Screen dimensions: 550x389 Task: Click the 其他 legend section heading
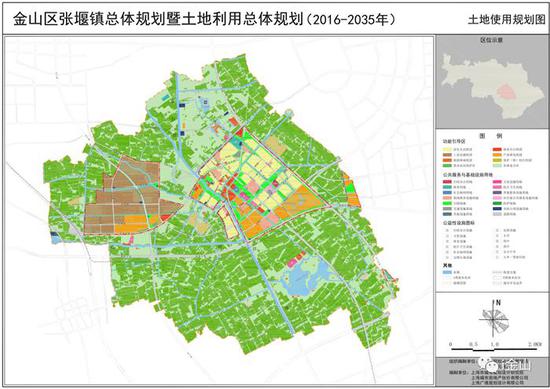pos(447,266)
